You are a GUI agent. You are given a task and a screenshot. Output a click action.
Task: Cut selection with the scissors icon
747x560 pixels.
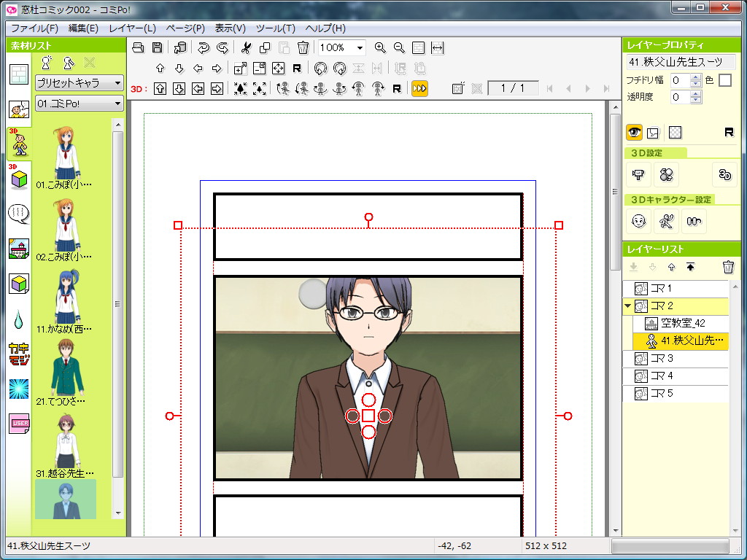[x=246, y=47]
